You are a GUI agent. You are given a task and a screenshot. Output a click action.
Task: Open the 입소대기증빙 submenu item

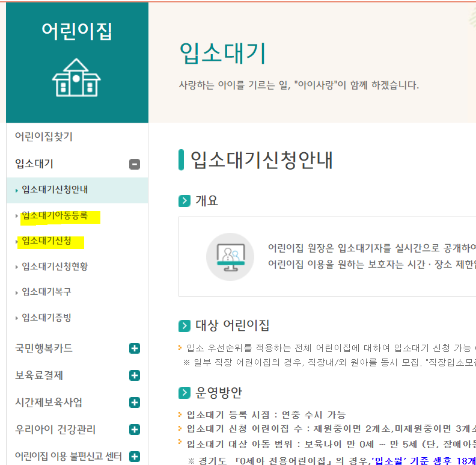point(46,318)
